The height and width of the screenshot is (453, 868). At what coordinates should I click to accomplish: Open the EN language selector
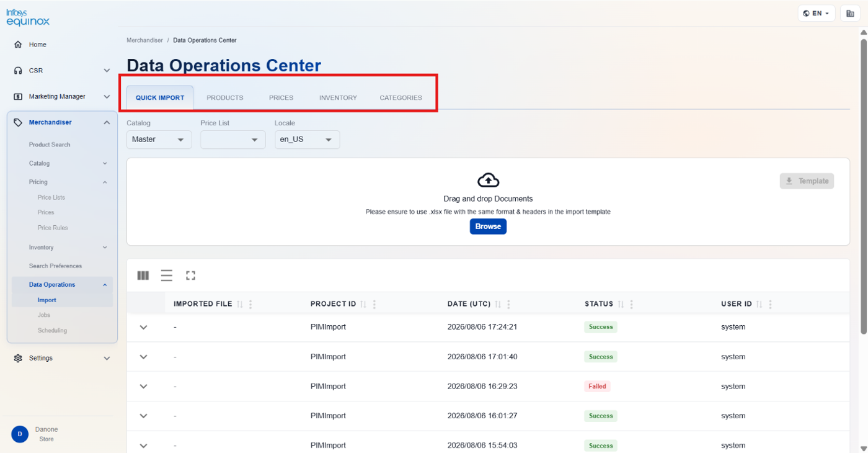817,14
